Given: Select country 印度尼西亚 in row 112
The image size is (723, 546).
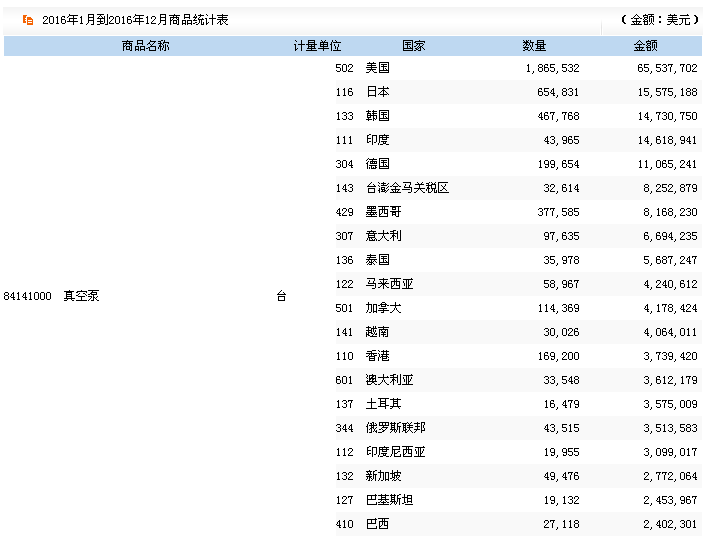Looking at the screenshot, I should click(396, 451).
